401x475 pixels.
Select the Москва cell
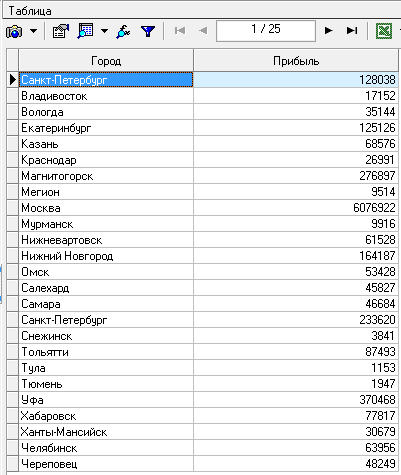point(106,208)
